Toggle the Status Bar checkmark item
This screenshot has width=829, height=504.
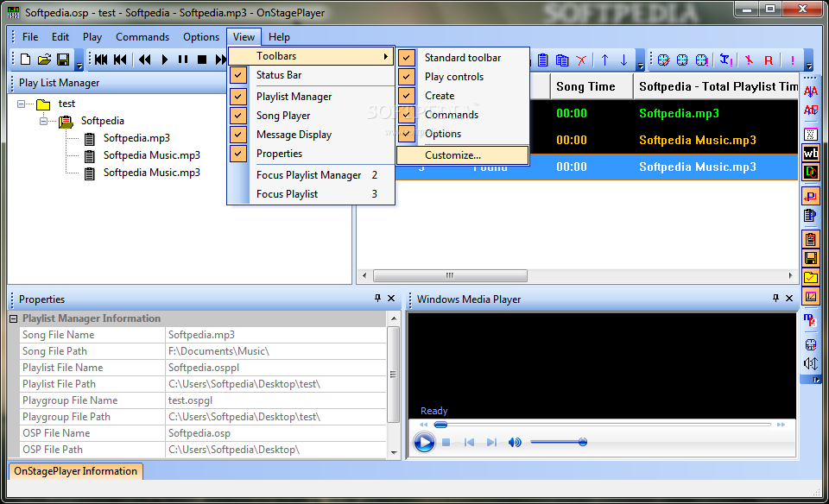point(312,75)
